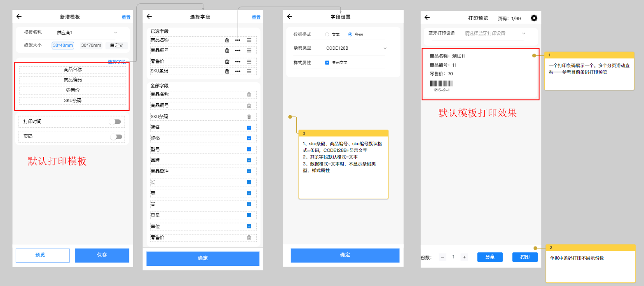The height and width of the screenshot is (286, 644).
Task: Select 条码 data format radio
Action: point(350,35)
